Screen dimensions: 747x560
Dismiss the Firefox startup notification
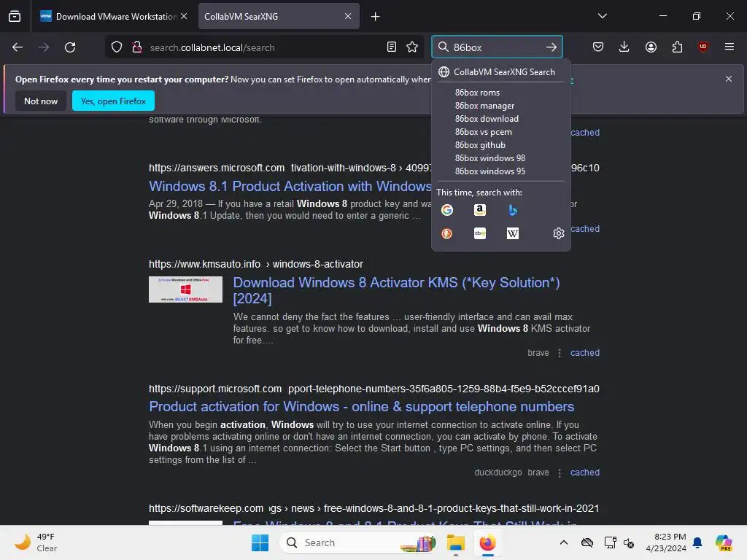729,79
